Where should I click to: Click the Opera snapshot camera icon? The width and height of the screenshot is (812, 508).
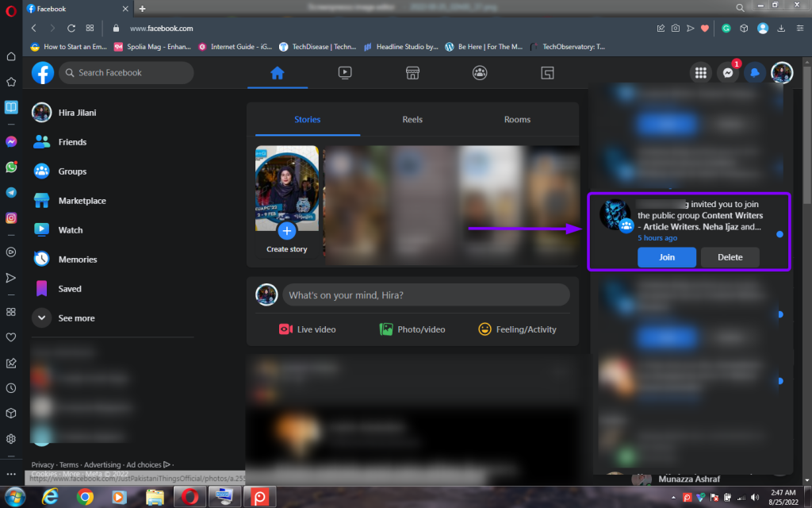(x=676, y=28)
